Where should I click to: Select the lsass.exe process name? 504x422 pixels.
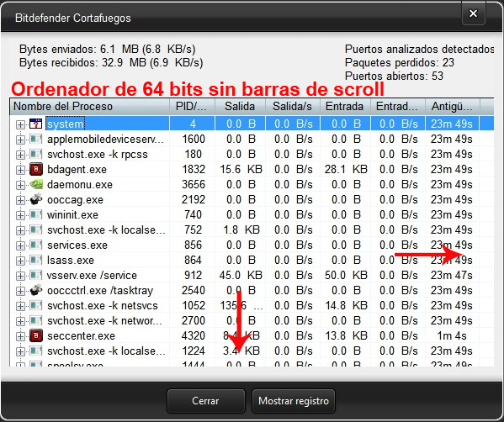pos(71,260)
